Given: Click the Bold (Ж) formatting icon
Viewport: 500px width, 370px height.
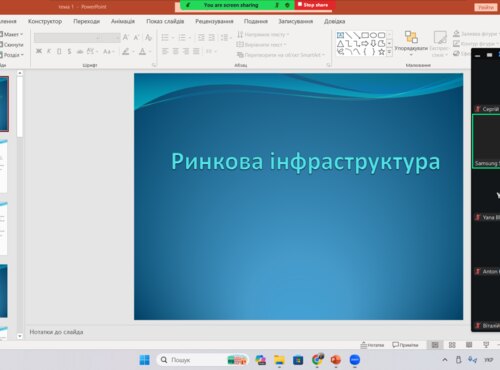Looking at the screenshot, I should pyautogui.click(x=39, y=51).
